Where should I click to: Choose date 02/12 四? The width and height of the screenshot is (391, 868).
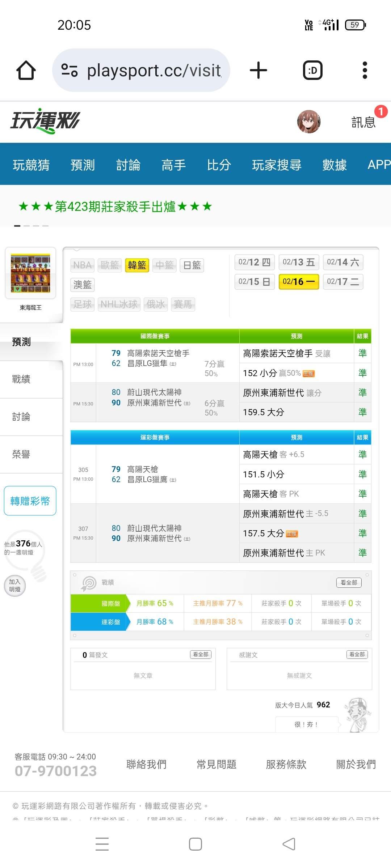[255, 262]
